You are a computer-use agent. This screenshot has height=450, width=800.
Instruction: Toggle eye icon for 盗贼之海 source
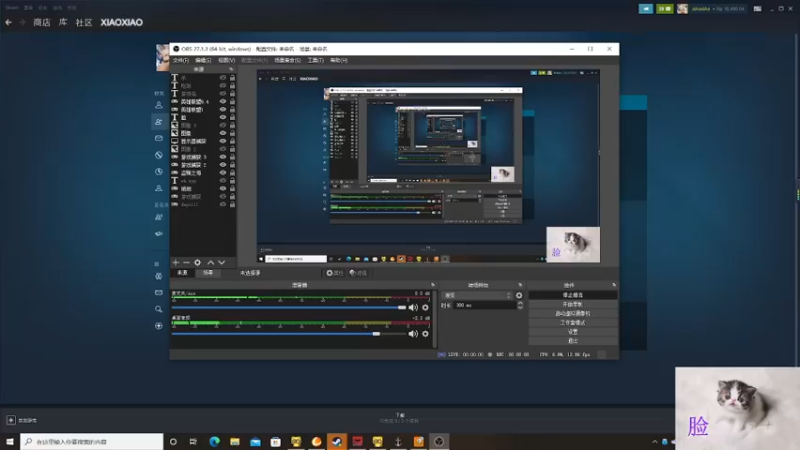222,172
